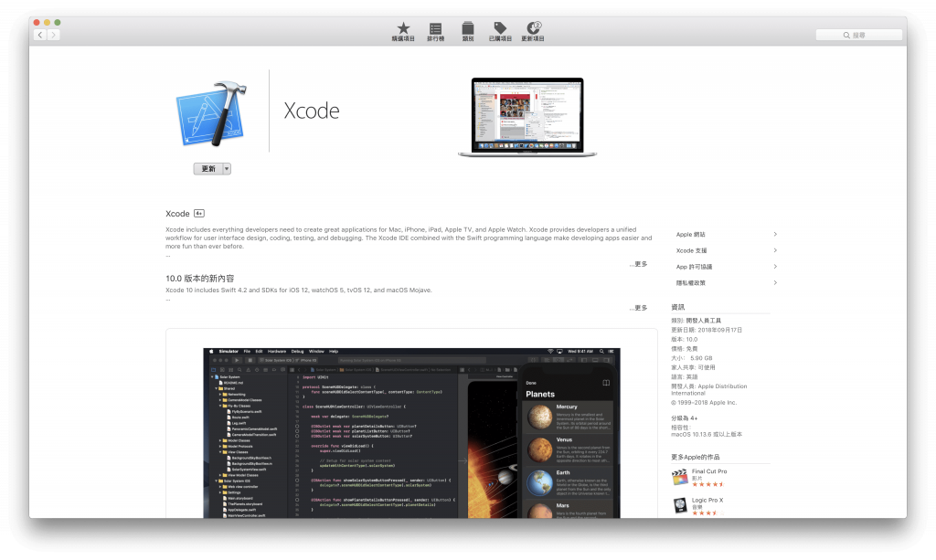
Task: Click the chevron beside Xcode 支援
Action: (x=775, y=250)
